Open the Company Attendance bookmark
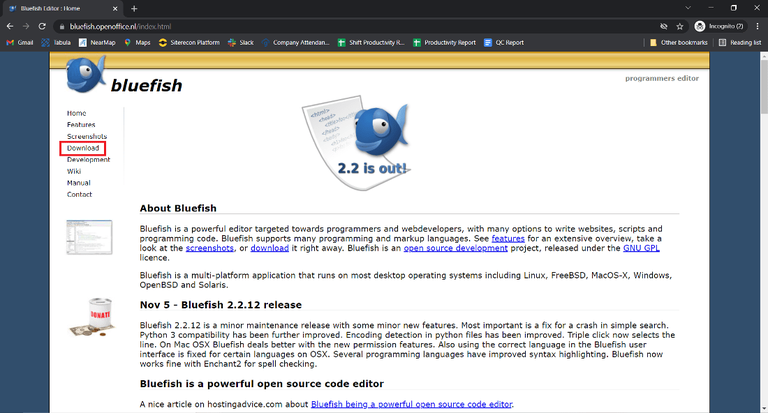The width and height of the screenshot is (768, 413). [296, 43]
